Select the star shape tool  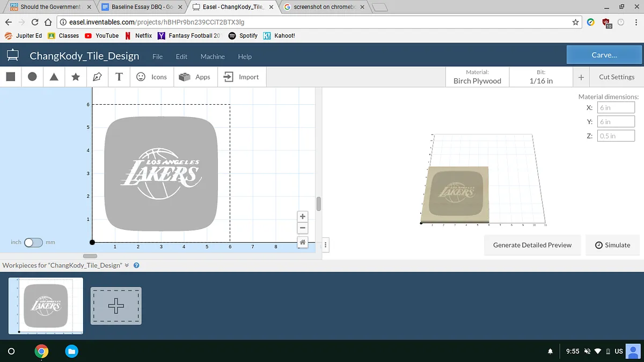coord(76,77)
